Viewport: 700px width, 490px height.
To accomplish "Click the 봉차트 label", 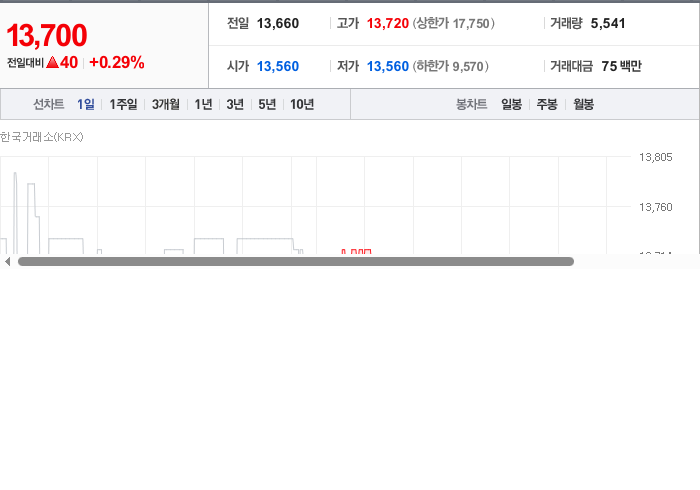I will point(471,104).
